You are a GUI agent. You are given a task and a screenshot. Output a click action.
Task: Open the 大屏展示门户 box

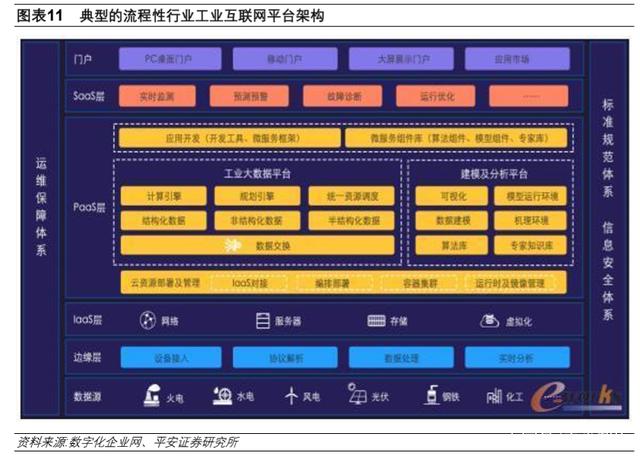(401, 59)
